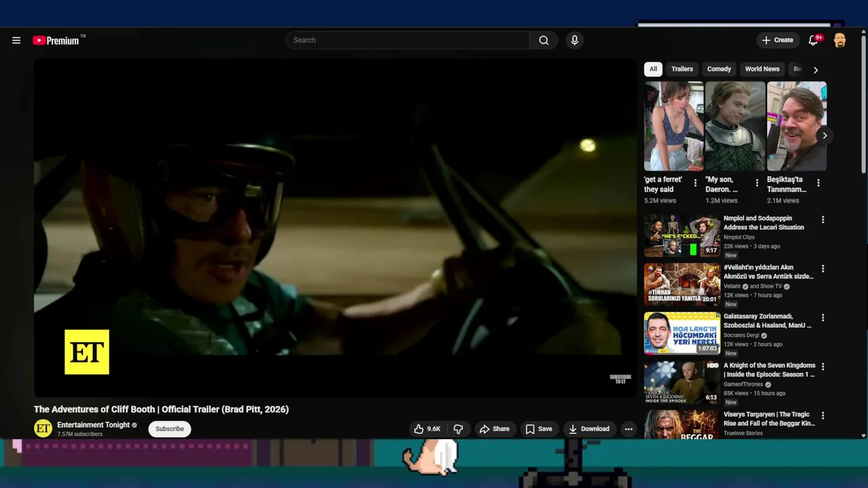Save the video to a playlist
The image size is (868, 488).
click(538, 429)
